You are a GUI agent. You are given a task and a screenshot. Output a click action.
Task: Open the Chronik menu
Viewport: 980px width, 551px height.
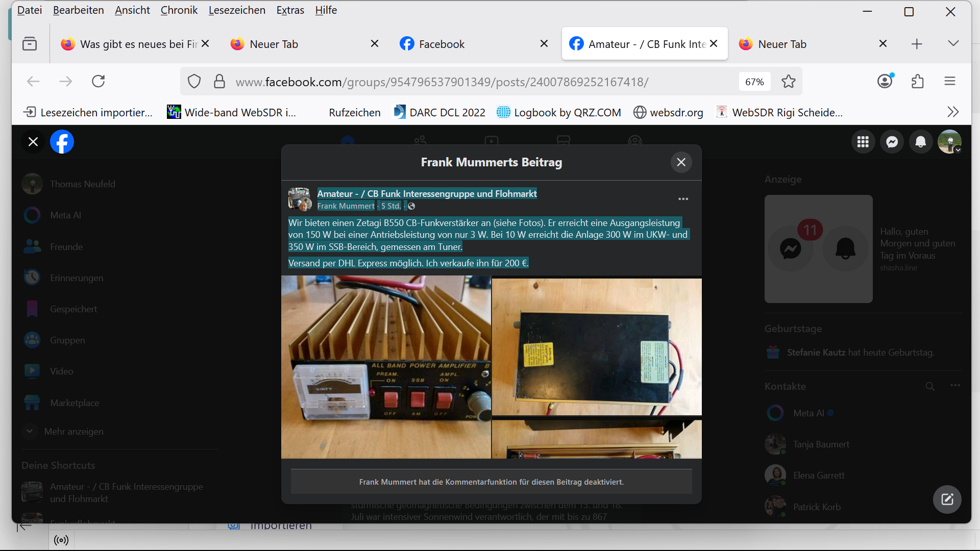click(x=179, y=10)
